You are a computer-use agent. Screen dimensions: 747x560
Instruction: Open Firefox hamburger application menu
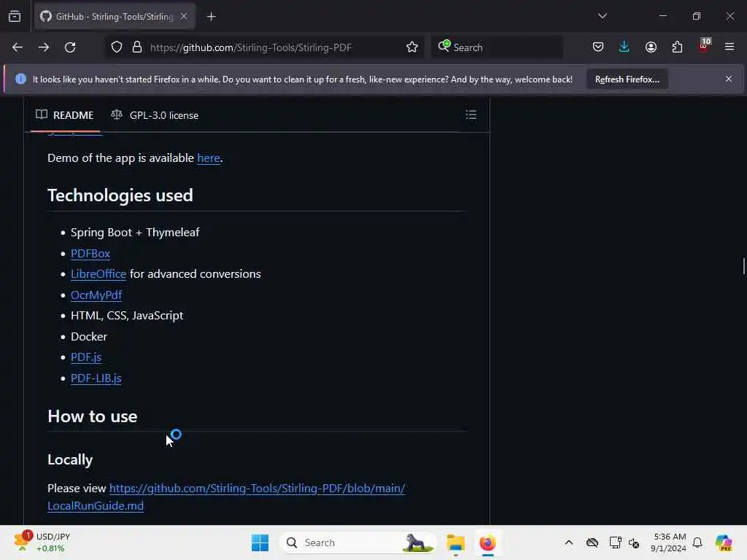(x=729, y=47)
